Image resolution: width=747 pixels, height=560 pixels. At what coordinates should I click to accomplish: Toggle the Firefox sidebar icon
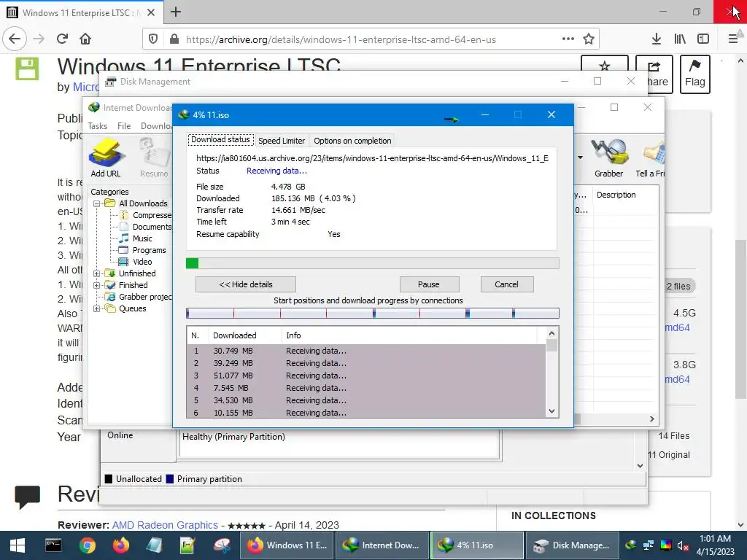[703, 39]
